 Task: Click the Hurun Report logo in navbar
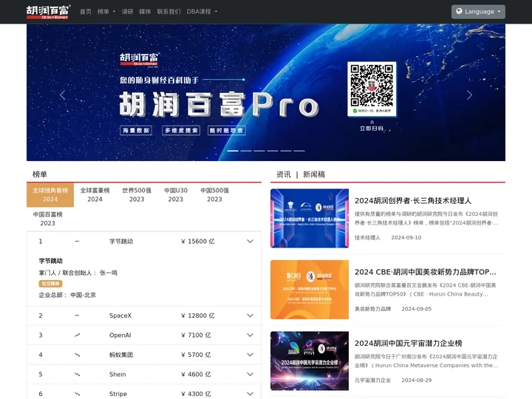[48, 12]
